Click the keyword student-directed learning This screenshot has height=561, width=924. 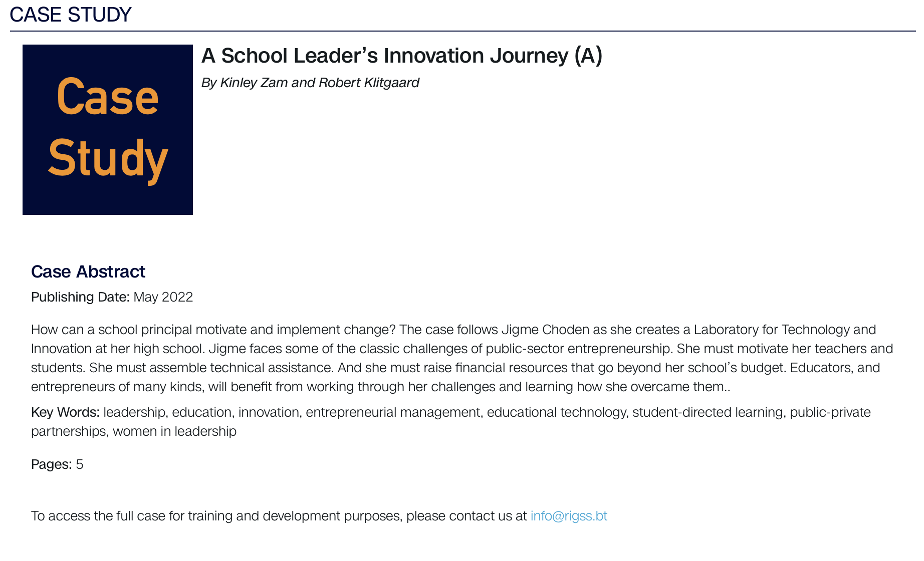pos(708,412)
